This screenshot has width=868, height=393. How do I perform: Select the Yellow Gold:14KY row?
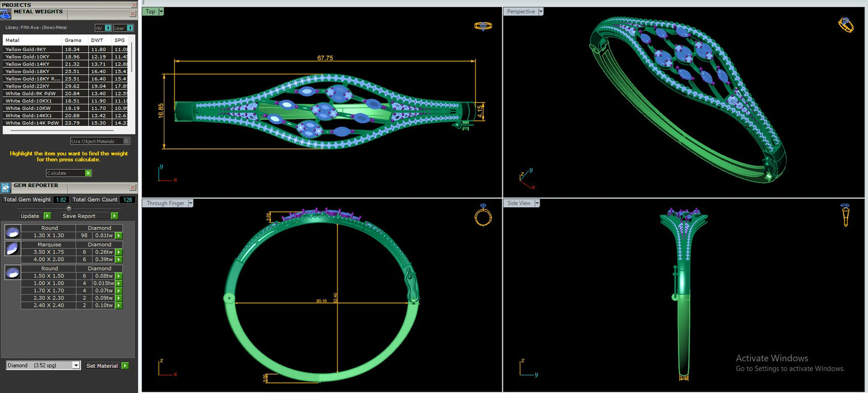point(65,64)
